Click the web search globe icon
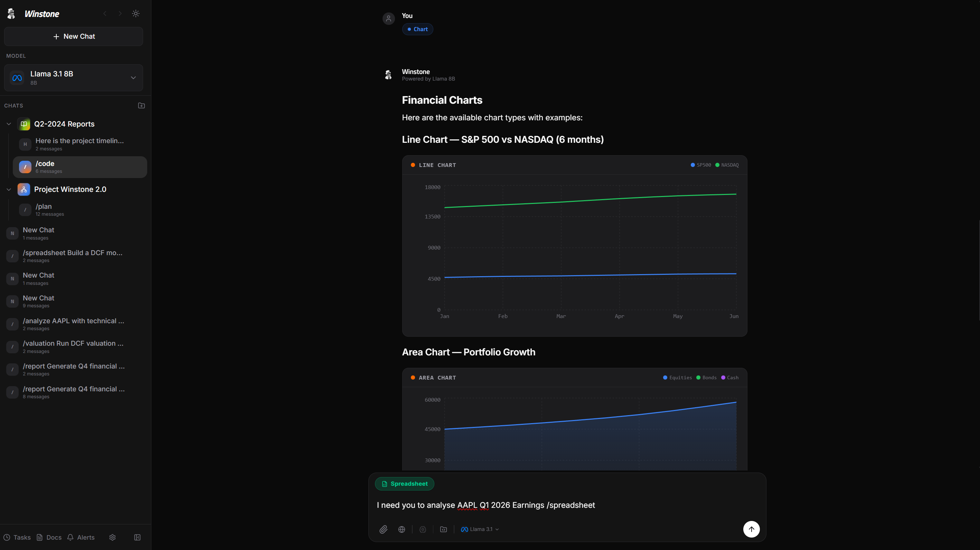 pos(401,529)
